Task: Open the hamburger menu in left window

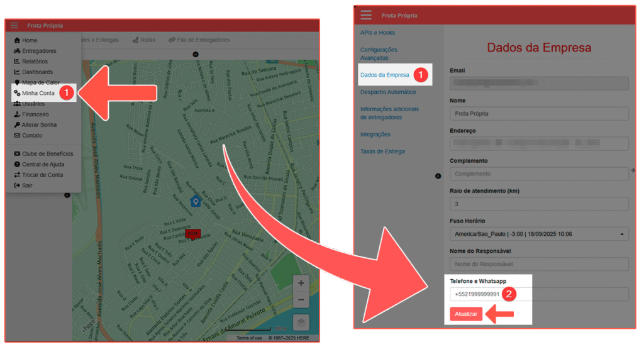Action: (x=14, y=26)
